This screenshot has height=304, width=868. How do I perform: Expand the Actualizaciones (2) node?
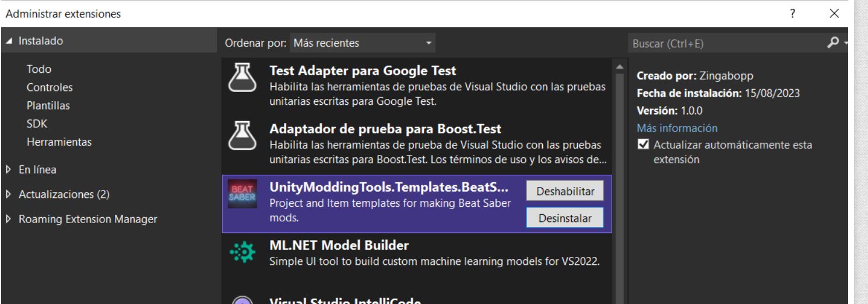(x=8, y=194)
